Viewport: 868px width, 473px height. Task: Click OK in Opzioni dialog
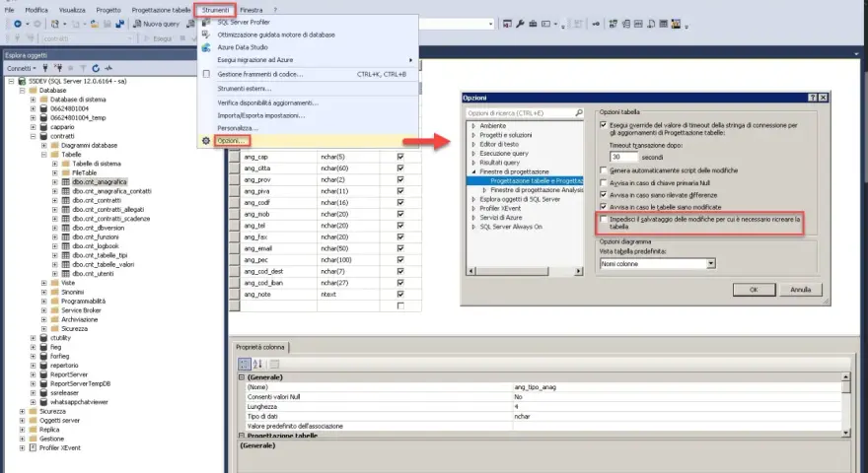(x=754, y=290)
